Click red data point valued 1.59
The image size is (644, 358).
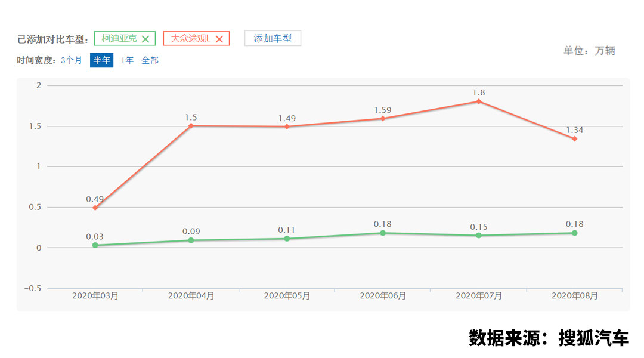[383, 119]
